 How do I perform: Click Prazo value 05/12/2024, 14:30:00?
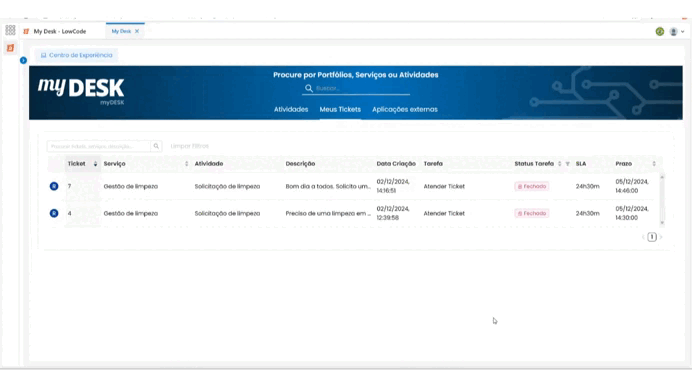632,213
